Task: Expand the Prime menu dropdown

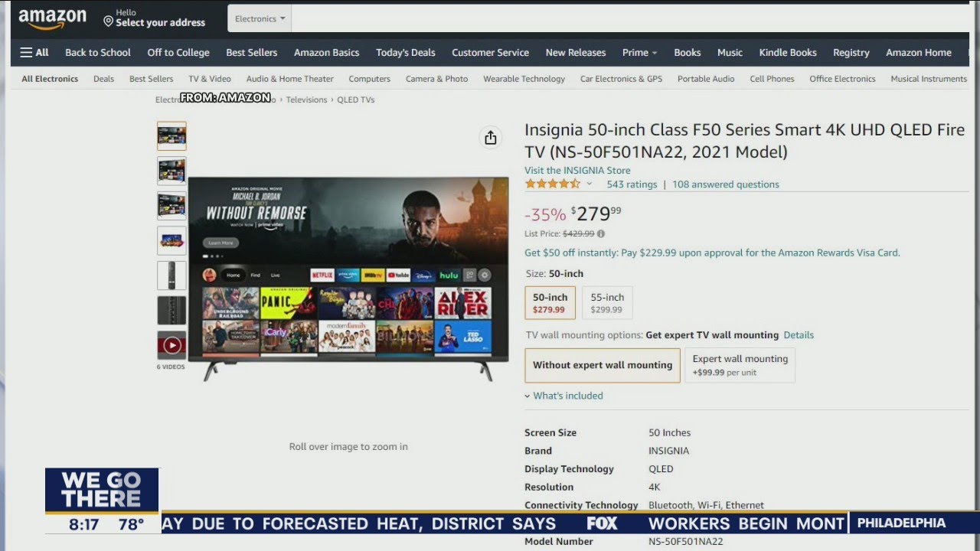Action: pos(640,53)
